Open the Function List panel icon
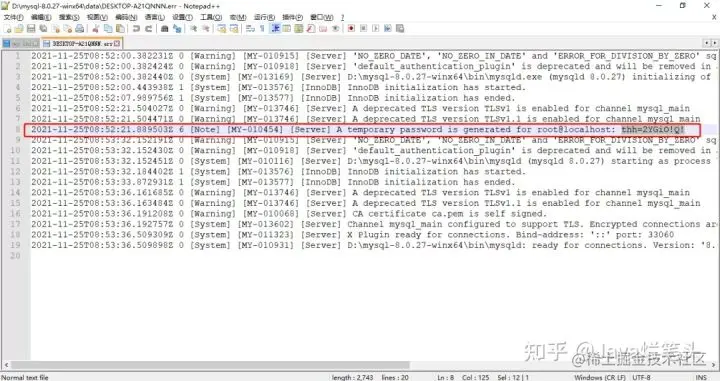The image size is (720, 381). [311, 28]
